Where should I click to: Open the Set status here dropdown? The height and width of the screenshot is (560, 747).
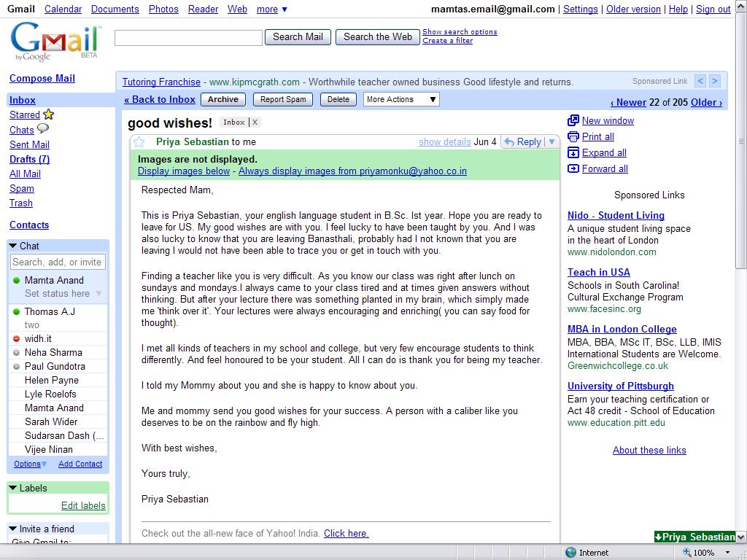tap(98, 294)
